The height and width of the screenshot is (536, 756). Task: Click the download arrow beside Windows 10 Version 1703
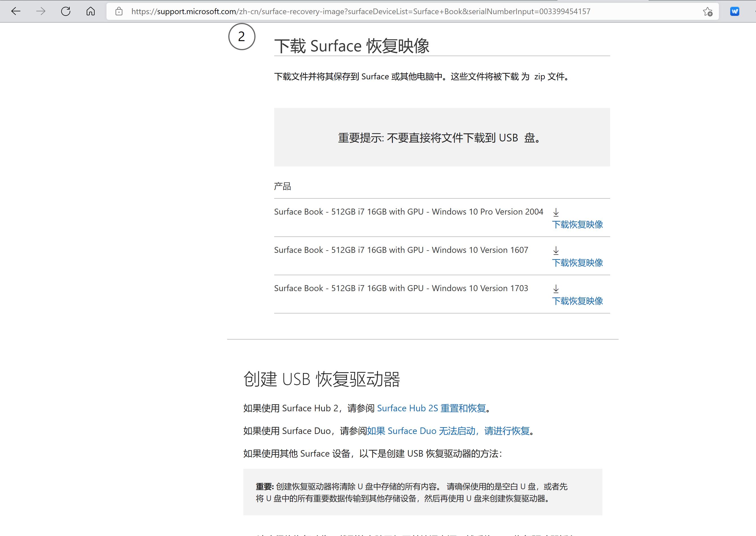click(x=556, y=289)
